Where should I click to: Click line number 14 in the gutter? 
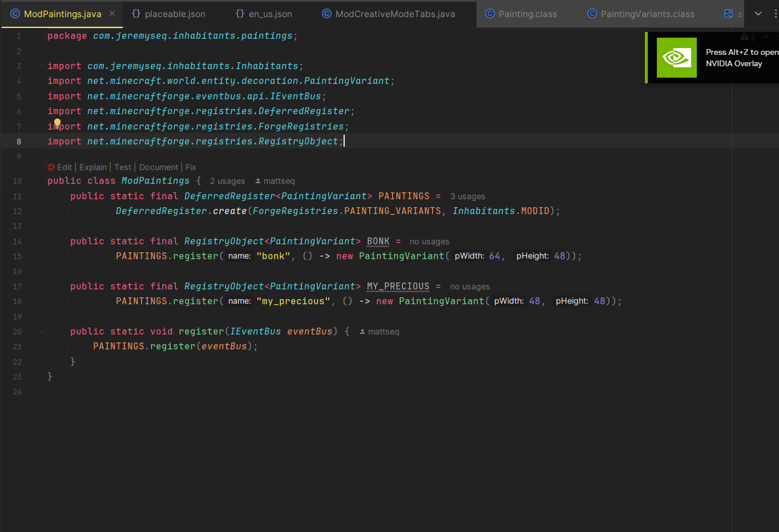(x=17, y=241)
